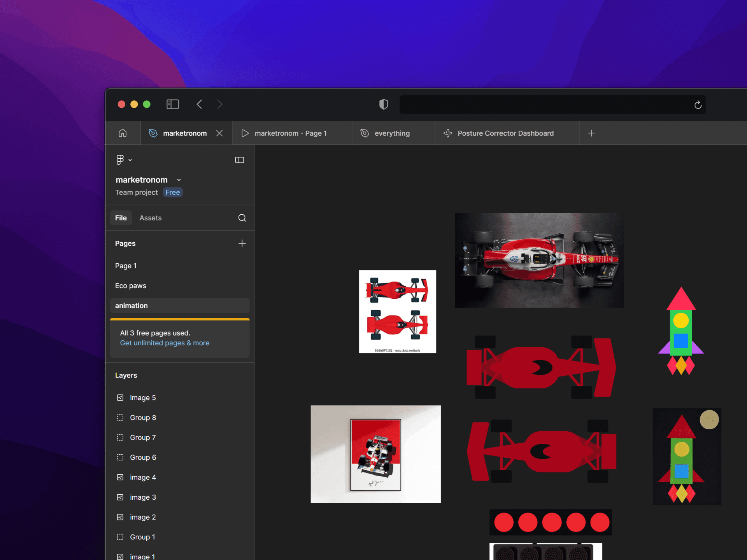Click the image 3 layer icon
The image size is (747, 560).
point(120,497)
